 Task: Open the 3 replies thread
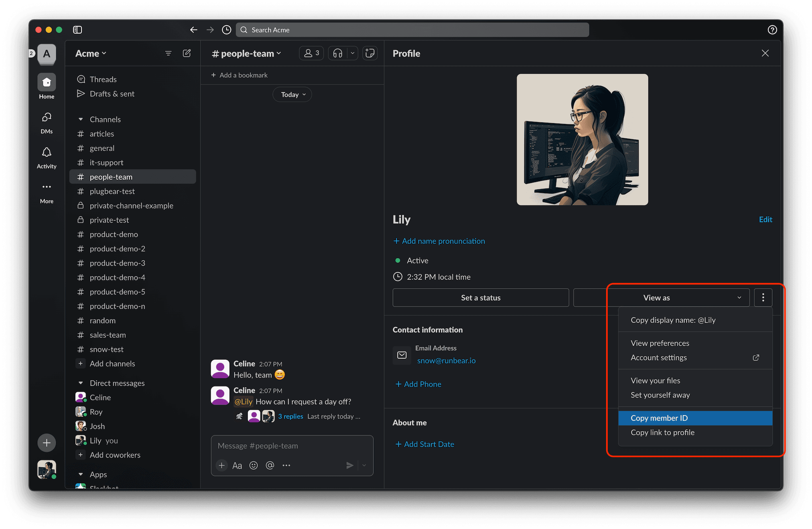tap(290, 416)
